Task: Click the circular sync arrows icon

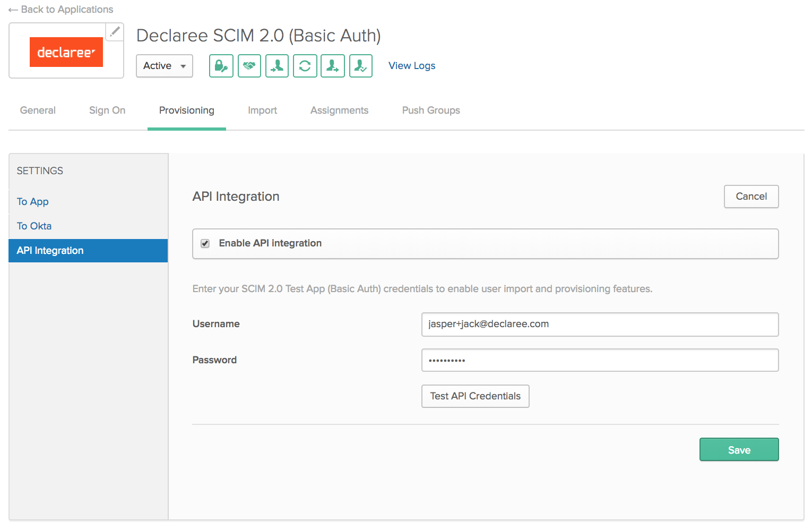Action: pos(305,66)
